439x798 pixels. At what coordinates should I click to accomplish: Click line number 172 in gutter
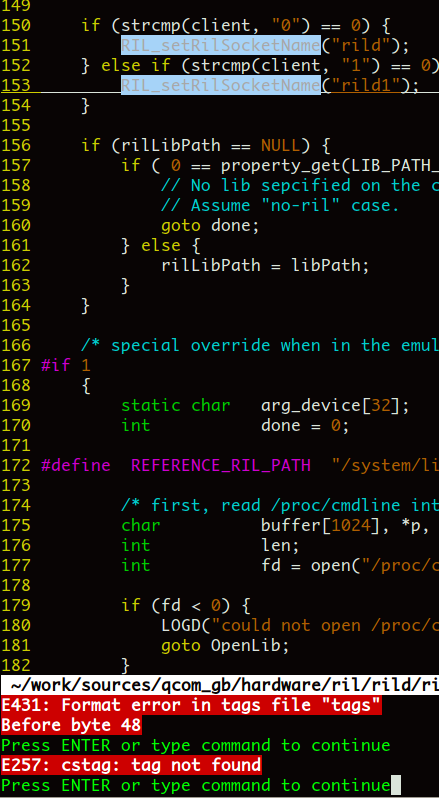click(x=16, y=465)
